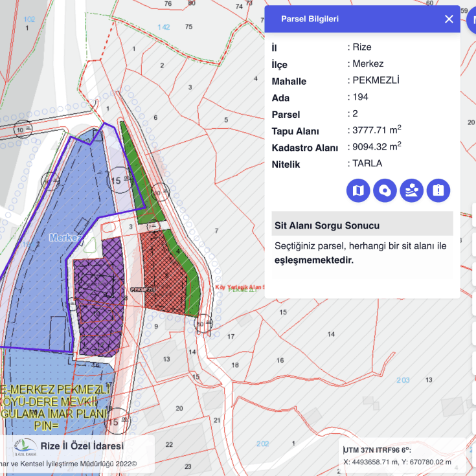Click the blue Merkez label on map
Image resolution: width=476 pixels, height=476 pixels.
(x=65, y=238)
